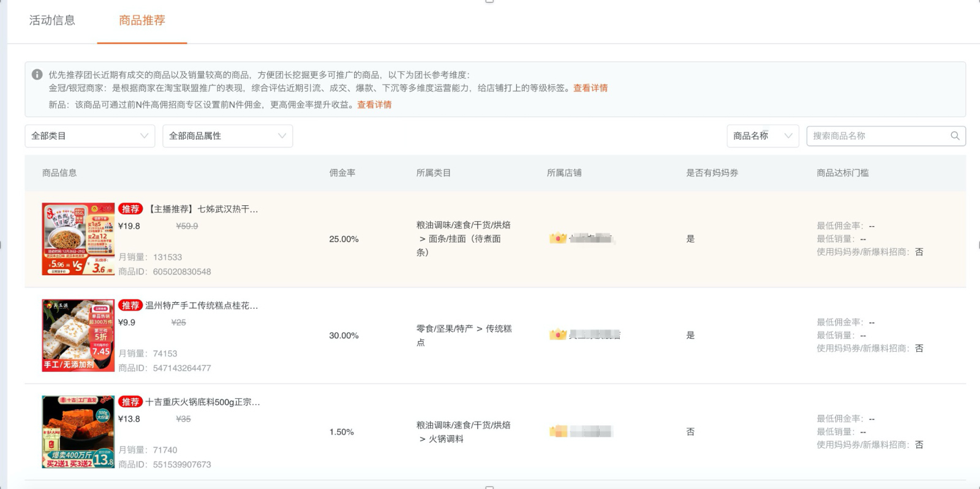Type in the 搜索商品名称 search field
The height and width of the screenshot is (489, 980).
coord(878,136)
